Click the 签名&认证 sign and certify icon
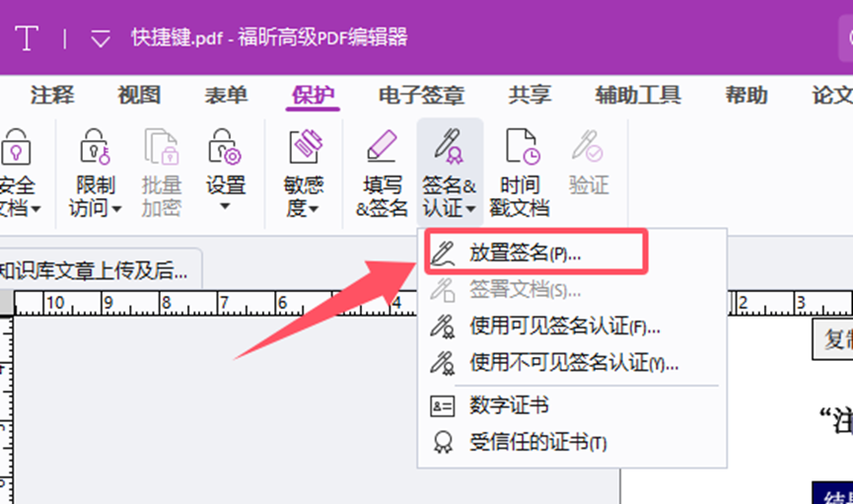Screen dimensions: 853x504 click(450, 148)
